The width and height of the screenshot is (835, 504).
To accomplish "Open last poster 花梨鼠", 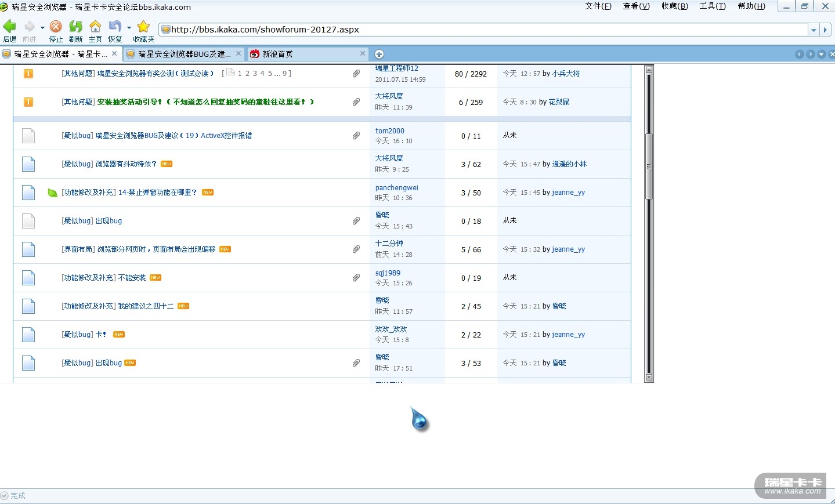I will tap(559, 102).
